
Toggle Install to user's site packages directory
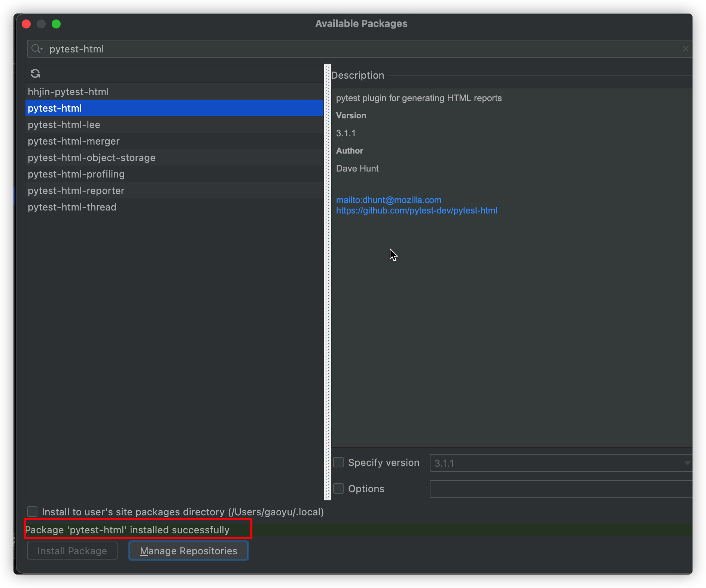click(32, 512)
